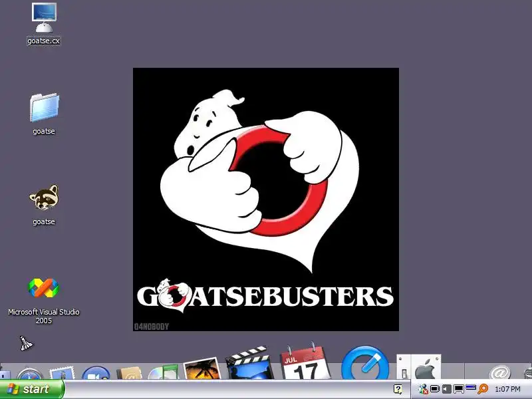
Task: Open Safari compass icon in the dock
Action: [30, 373]
